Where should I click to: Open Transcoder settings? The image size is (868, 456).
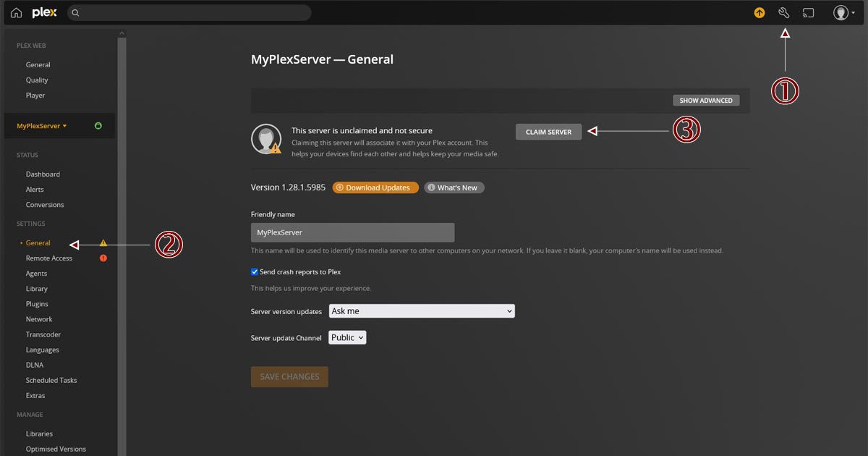(43, 334)
